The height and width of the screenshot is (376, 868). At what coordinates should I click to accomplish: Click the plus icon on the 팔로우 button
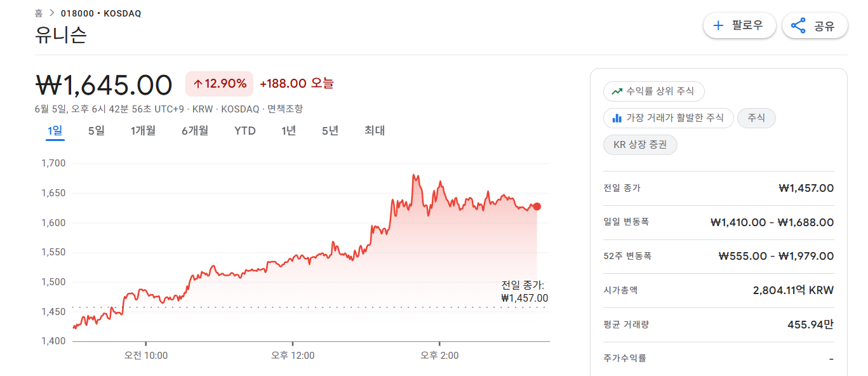pos(718,25)
